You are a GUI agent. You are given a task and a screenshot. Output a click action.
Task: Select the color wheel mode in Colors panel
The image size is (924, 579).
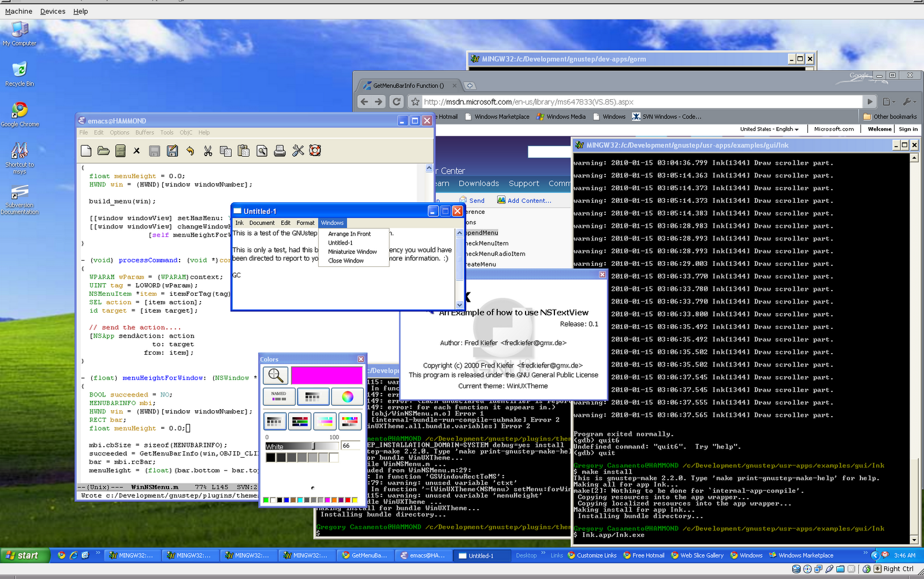(x=348, y=396)
